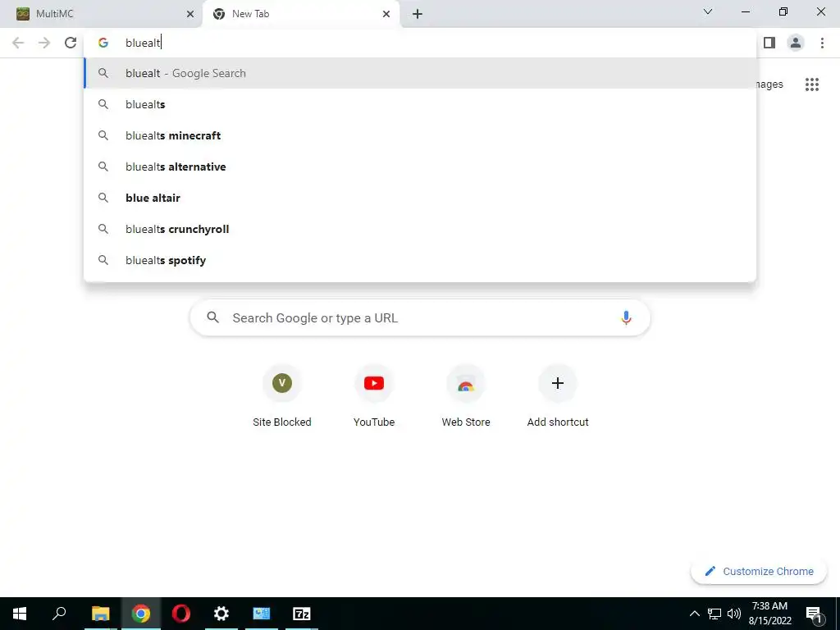Choose the 'bluealts' suggestion
Image resolution: width=840 pixels, height=630 pixels.
click(x=420, y=104)
